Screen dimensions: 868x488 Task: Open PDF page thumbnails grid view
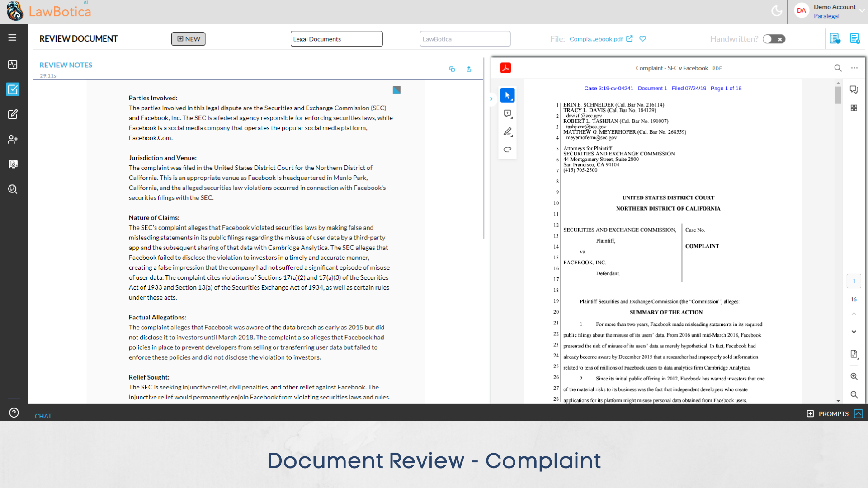tap(854, 108)
